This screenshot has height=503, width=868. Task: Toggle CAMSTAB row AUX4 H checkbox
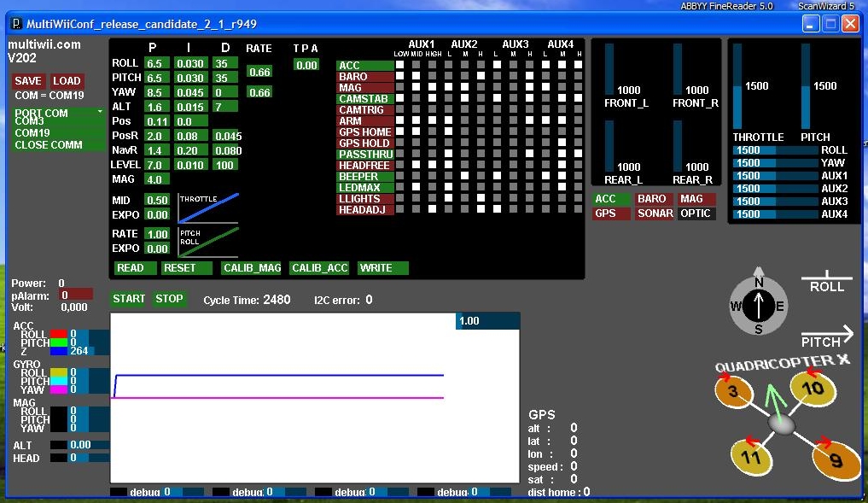tap(578, 98)
